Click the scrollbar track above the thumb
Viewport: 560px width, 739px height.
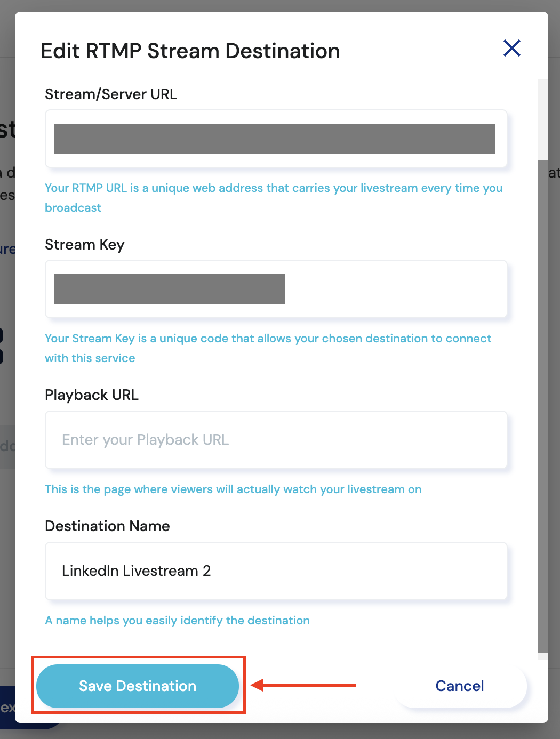(x=543, y=120)
